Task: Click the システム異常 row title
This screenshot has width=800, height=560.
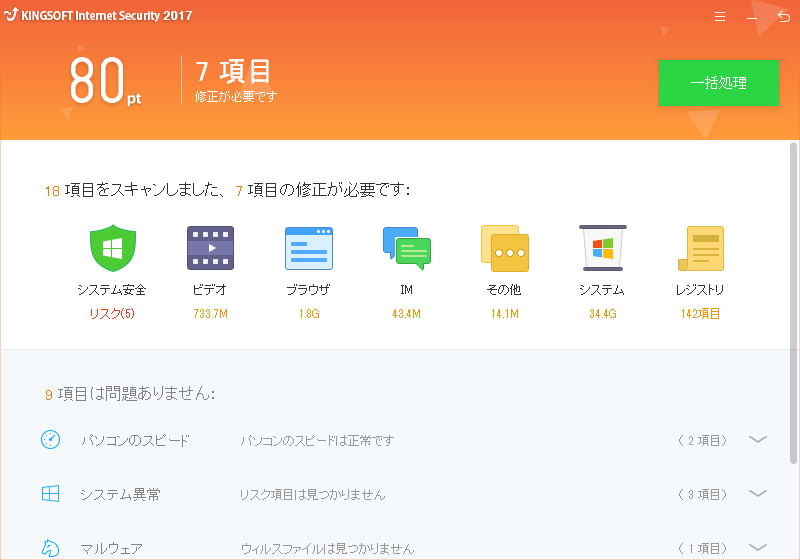Action: (120, 494)
